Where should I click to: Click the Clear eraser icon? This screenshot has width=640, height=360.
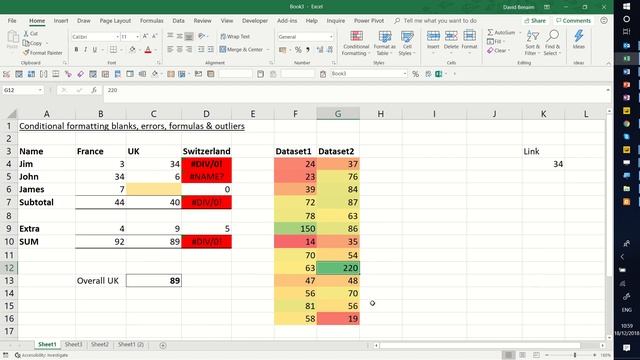tap(490, 51)
